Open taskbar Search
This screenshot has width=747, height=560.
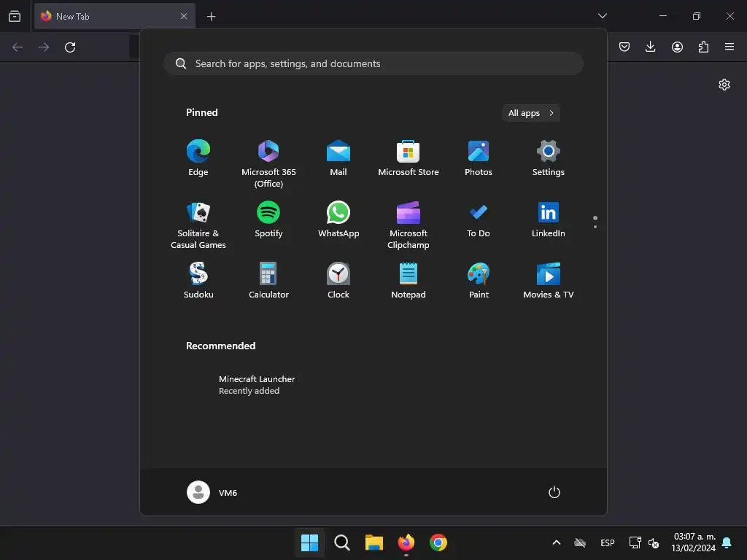tap(341, 542)
